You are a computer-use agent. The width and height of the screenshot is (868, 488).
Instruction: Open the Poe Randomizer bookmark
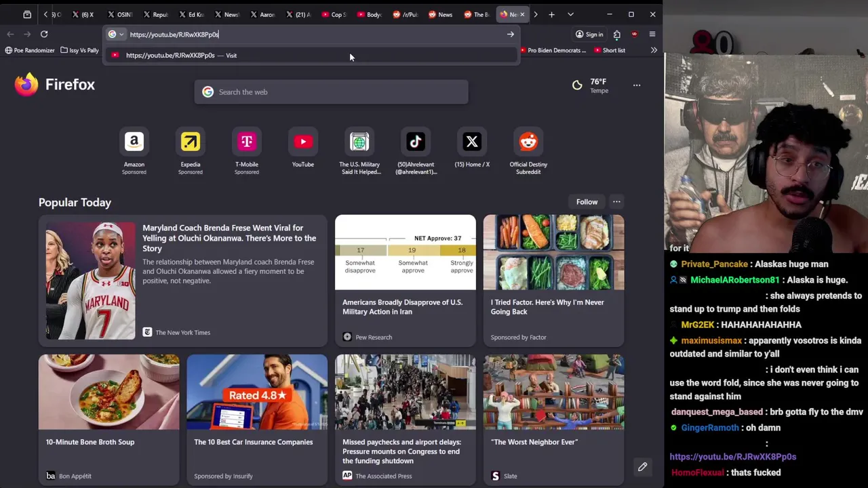coord(30,50)
